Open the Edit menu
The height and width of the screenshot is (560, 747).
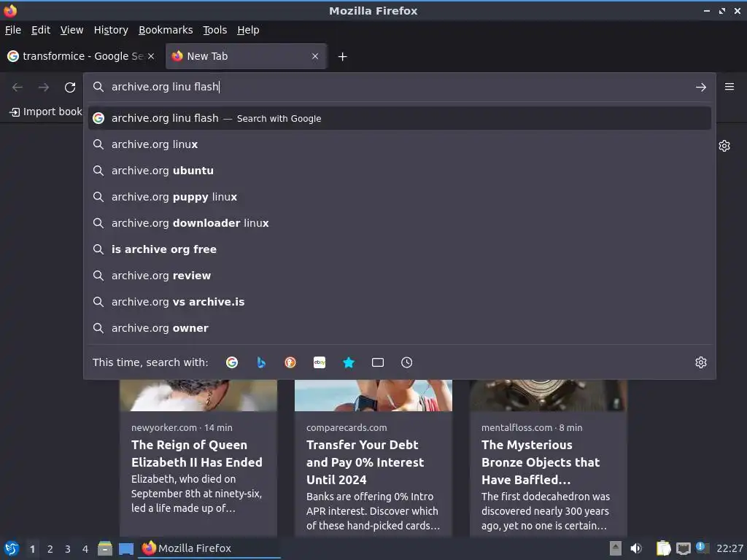[x=41, y=30]
